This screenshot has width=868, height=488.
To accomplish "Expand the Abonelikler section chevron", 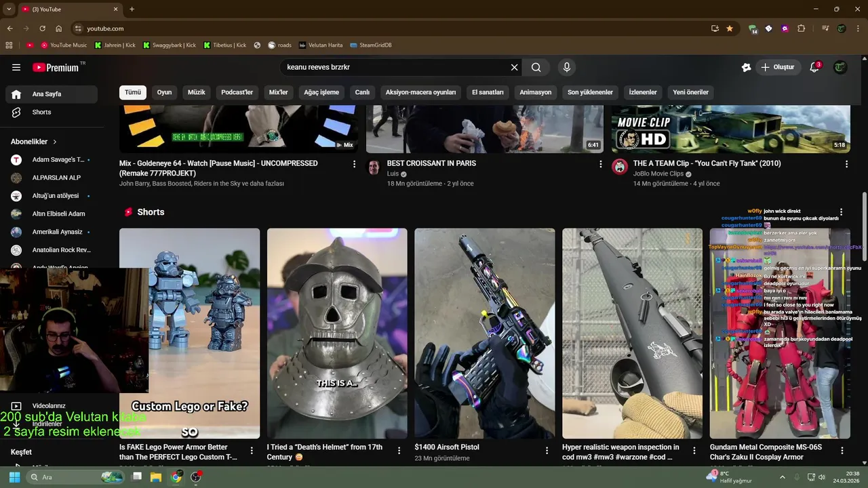I will (x=55, y=142).
